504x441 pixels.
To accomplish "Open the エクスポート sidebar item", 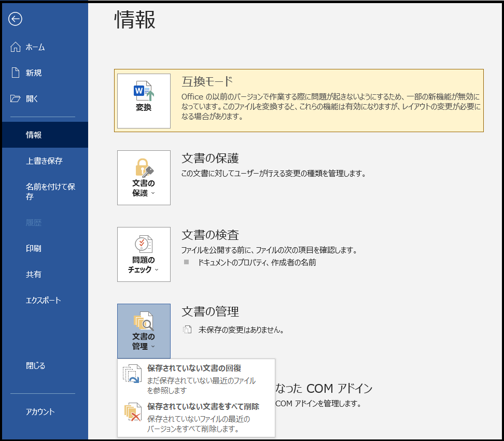I will point(44,301).
